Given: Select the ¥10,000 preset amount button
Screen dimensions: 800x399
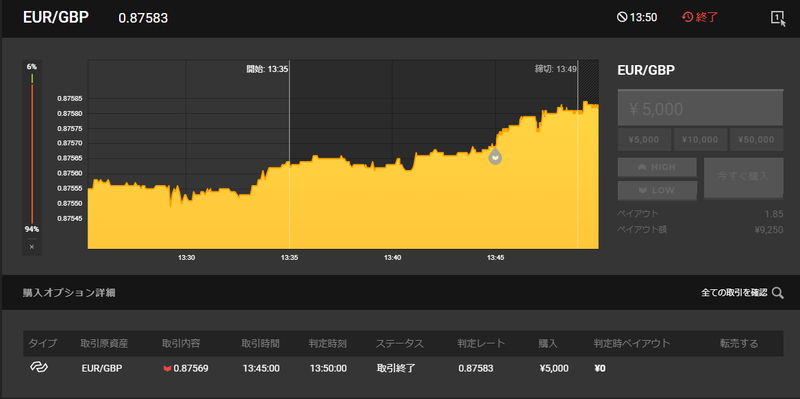Looking at the screenshot, I should [700, 140].
